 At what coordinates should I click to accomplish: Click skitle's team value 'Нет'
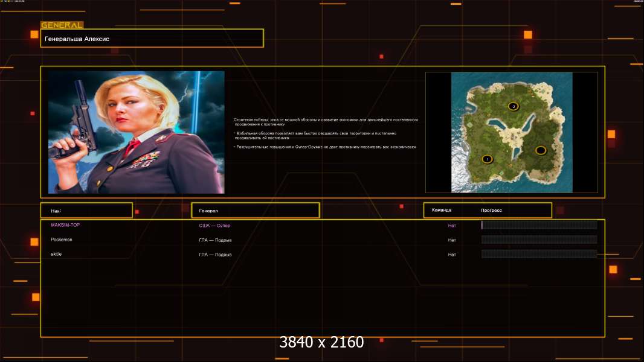click(452, 255)
